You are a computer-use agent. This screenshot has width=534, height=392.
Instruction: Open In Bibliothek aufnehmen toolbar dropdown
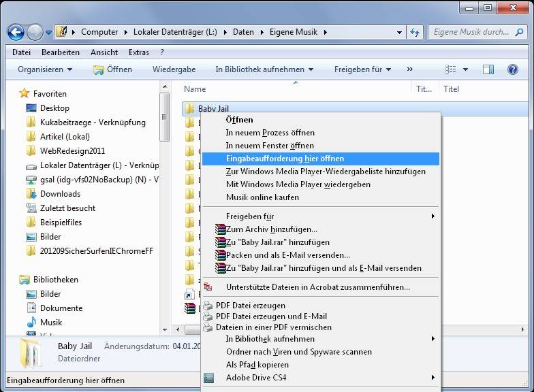pos(264,69)
